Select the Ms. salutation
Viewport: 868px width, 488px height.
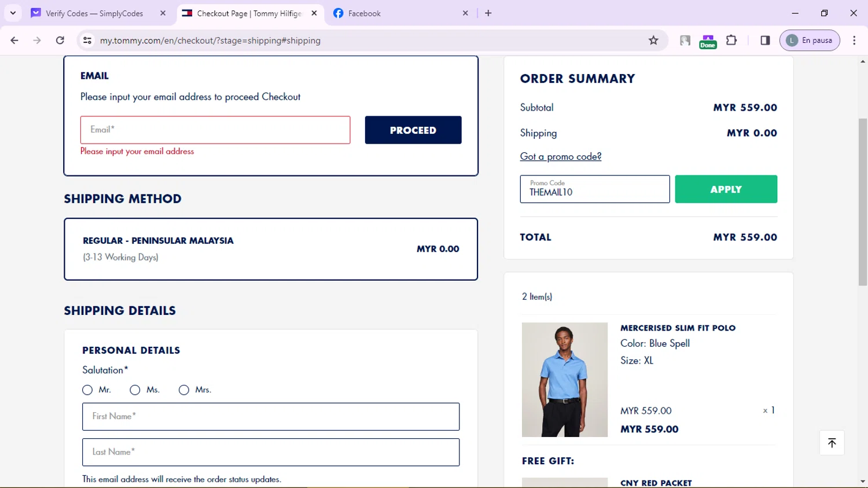coord(135,390)
